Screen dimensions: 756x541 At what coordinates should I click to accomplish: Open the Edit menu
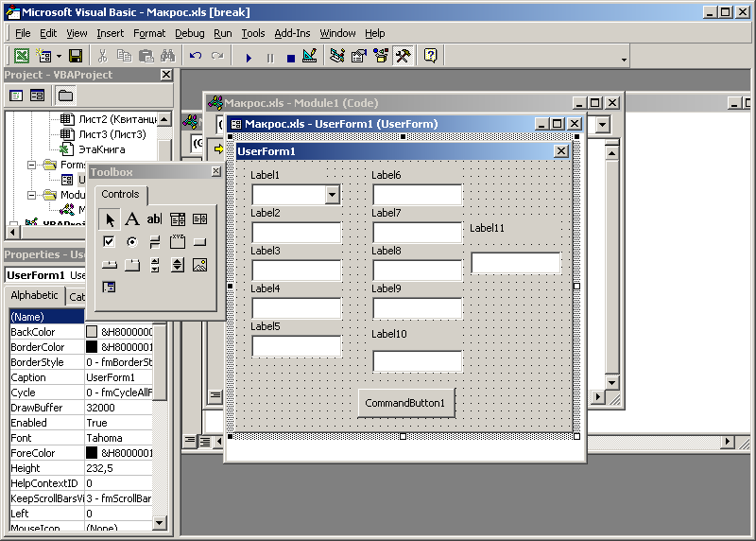48,33
